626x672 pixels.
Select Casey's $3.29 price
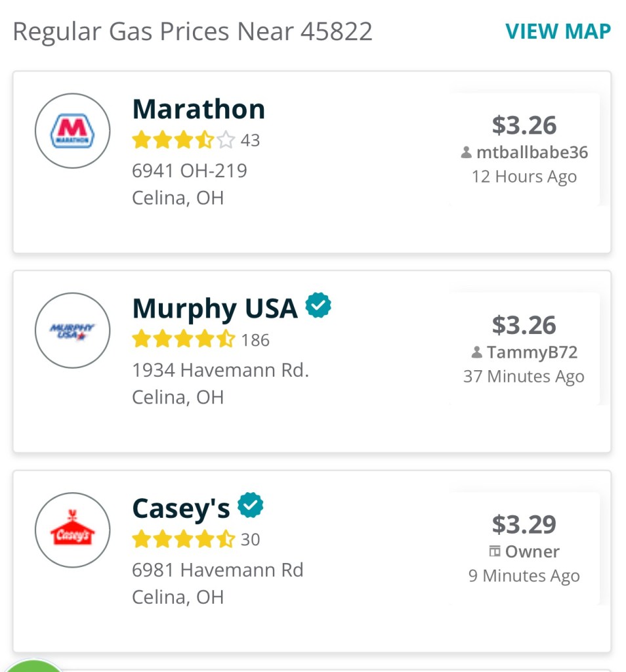(x=524, y=524)
